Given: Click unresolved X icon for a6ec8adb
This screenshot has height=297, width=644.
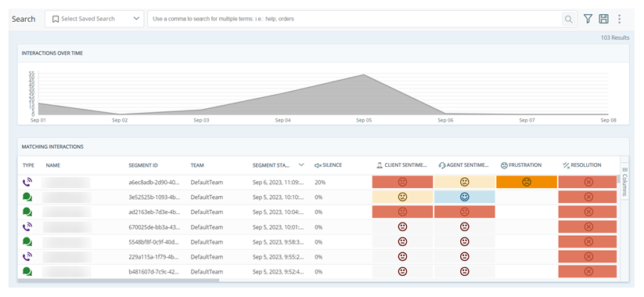Looking at the screenshot, I should click(x=588, y=182).
